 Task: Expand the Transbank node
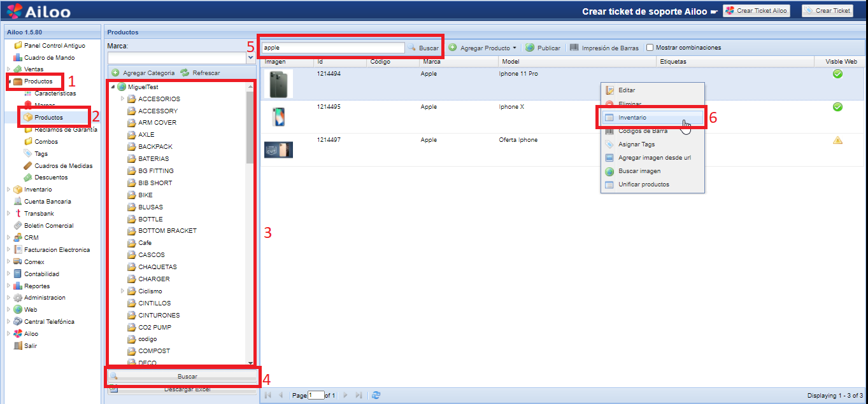tap(8, 214)
